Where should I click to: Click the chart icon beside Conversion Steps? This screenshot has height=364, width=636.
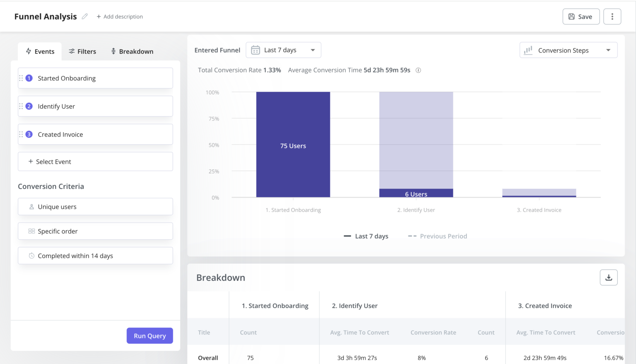pyautogui.click(x=528, y=50)
